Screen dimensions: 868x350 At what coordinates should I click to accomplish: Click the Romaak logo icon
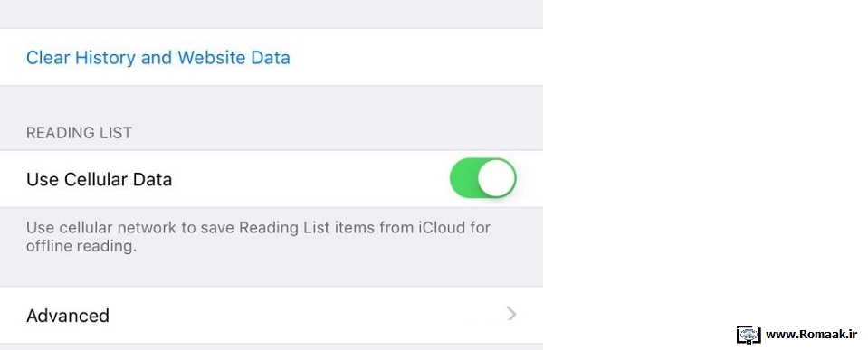click(x=749, y=335)
